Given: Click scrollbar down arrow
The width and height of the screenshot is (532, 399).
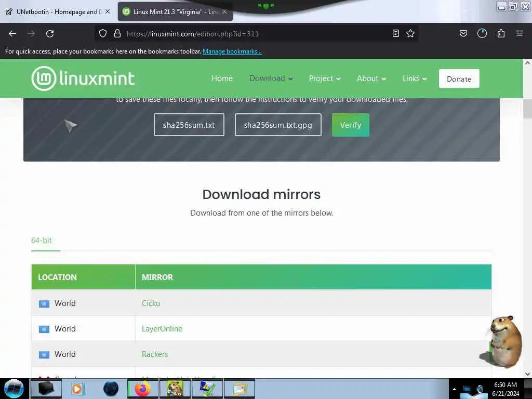Looking at the screenshot, I should (527, 374).
